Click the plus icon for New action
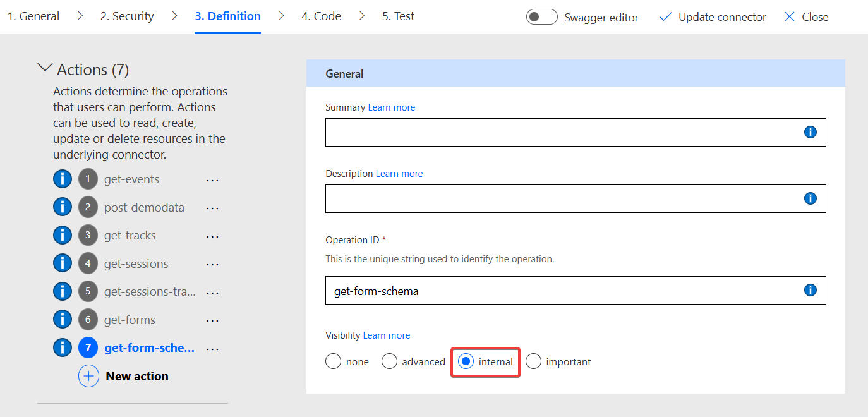This screenshot has width=868, height=417. click(x=88, y=376)
